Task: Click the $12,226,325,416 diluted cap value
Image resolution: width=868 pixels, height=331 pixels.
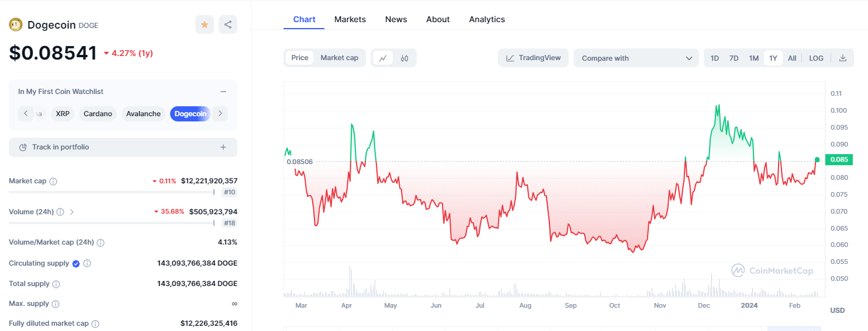Action: 209,323
